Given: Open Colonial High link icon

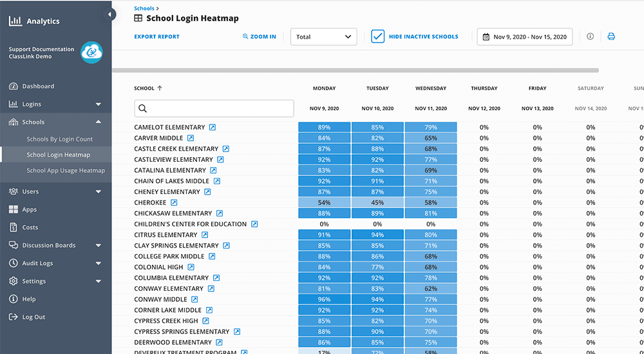Looking at the screenshot, I should [x=191, y=267].
